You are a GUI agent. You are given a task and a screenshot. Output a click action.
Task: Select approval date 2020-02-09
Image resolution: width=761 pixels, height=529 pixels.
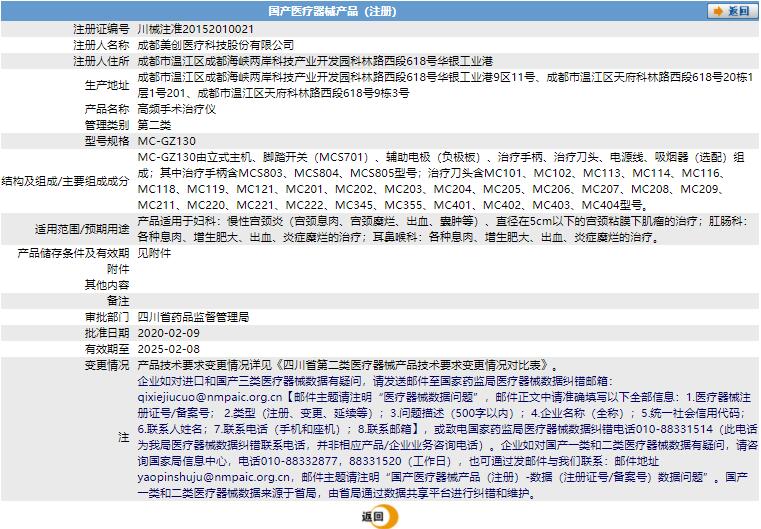(x=168, y=333)
